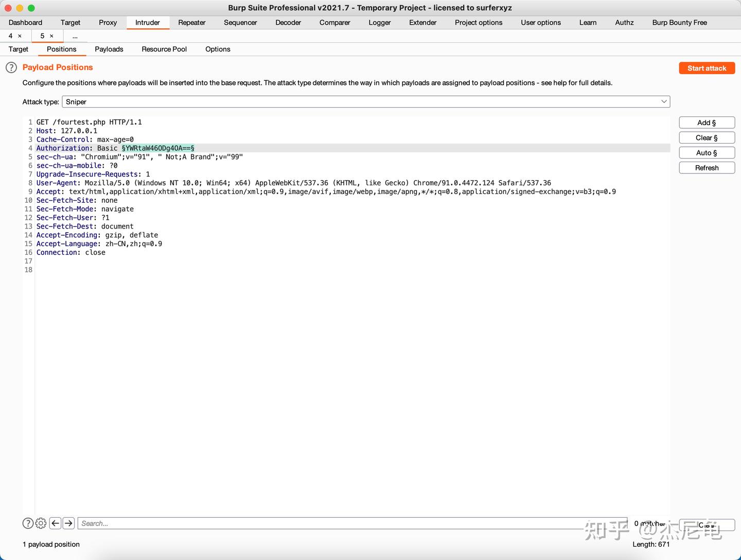Click the Sec-Fetch-Dest: document line
This screenshot has width=741, height=560.
pos(85,226)
